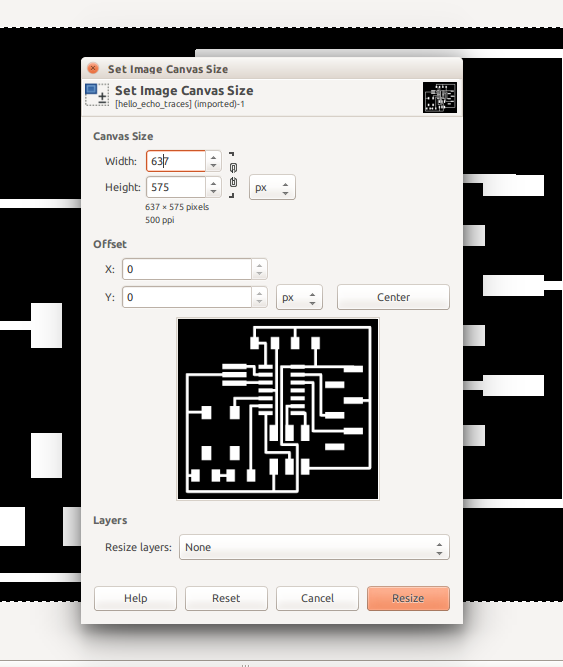Screen dimensions: 563x667
Task: Focus the Height input field
Action: pos(176,187)
